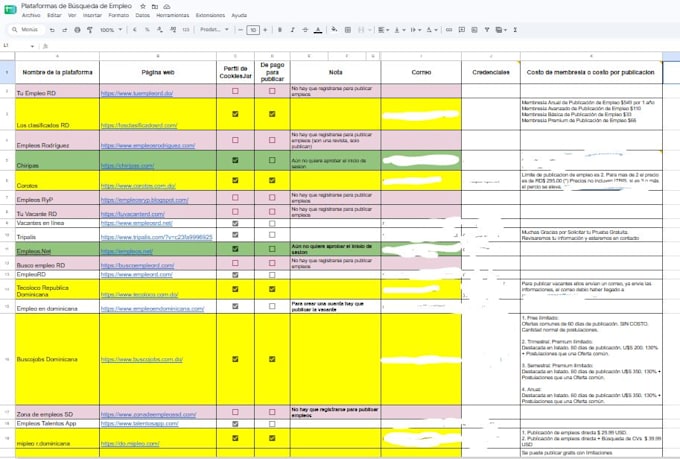Uncheck De pago para publicar for Corotos
This screenshot has height=459, width=680.
(x=272, y=180)
